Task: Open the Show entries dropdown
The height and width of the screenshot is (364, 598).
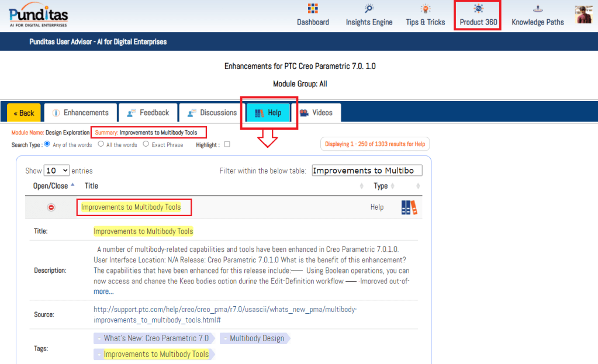Action: [x=57, y=171]
